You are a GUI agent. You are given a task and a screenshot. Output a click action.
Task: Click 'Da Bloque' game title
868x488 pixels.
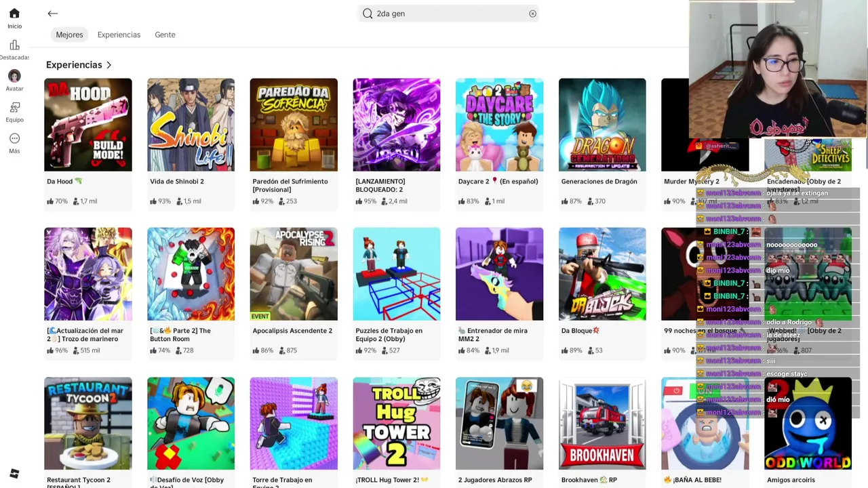[580, 331]
